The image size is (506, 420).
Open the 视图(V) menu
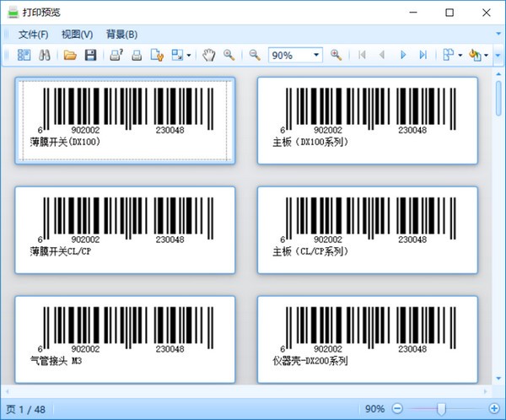click(78, 35)
